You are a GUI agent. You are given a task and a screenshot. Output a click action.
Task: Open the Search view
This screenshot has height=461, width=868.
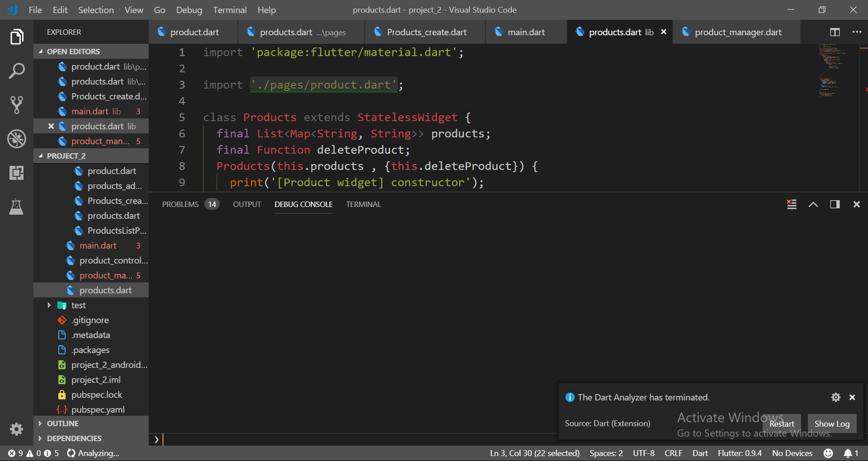coord(17,71)
